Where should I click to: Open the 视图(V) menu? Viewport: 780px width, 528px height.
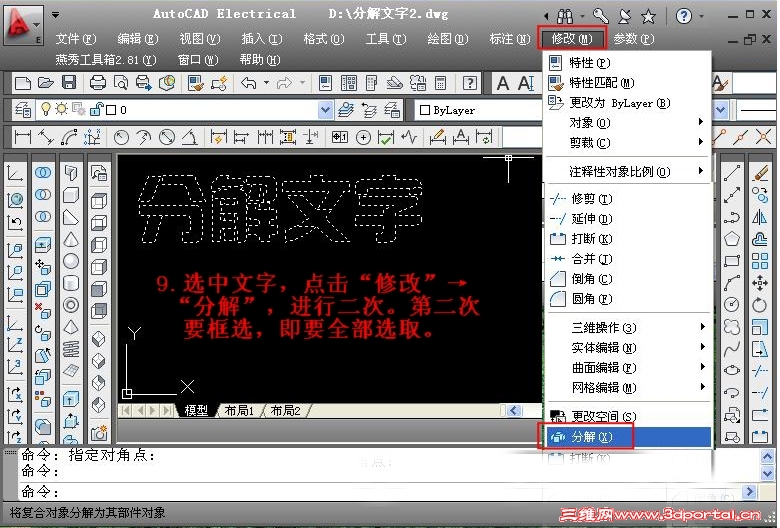point(200,39)
